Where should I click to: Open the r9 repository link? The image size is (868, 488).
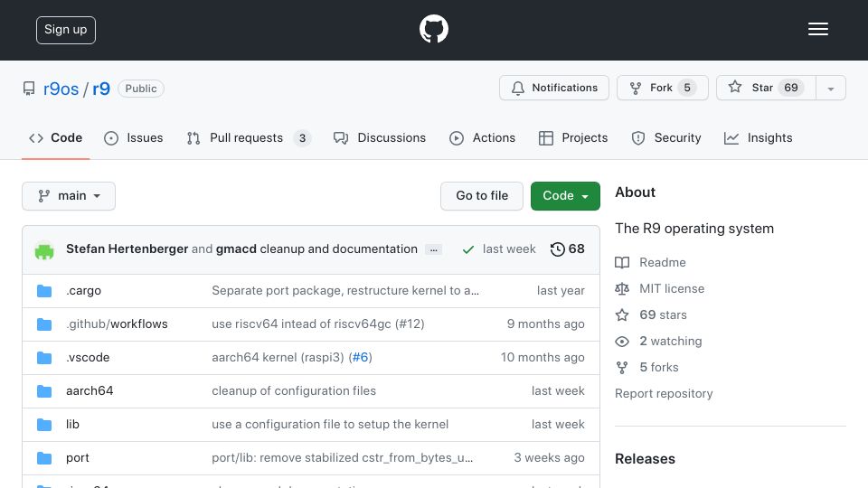point(100,89)
